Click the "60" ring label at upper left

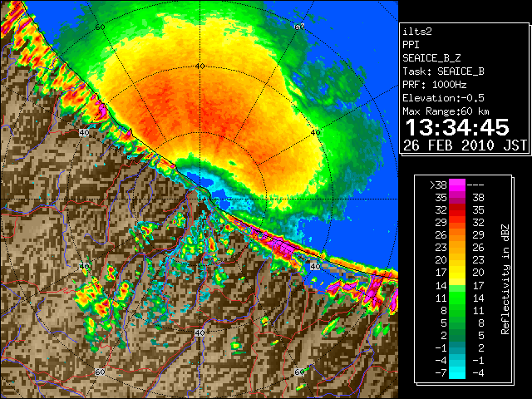100,27
